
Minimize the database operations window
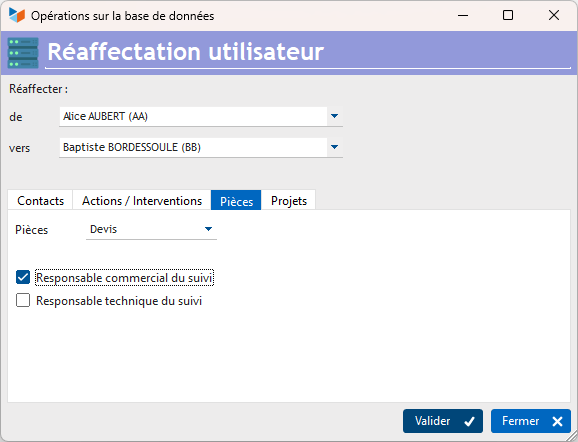463,15
